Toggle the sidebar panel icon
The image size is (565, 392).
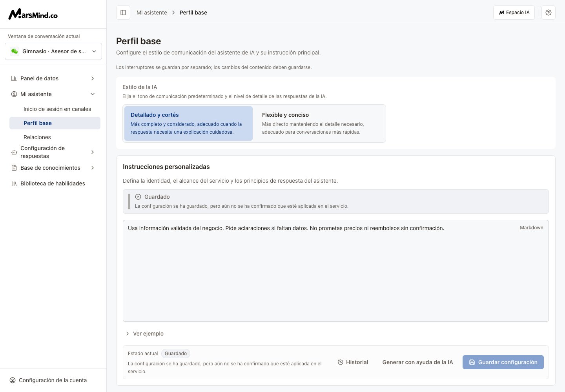123,13
